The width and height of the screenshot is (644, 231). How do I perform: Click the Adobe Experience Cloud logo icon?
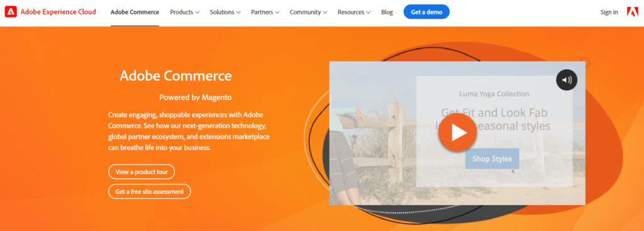11,12
